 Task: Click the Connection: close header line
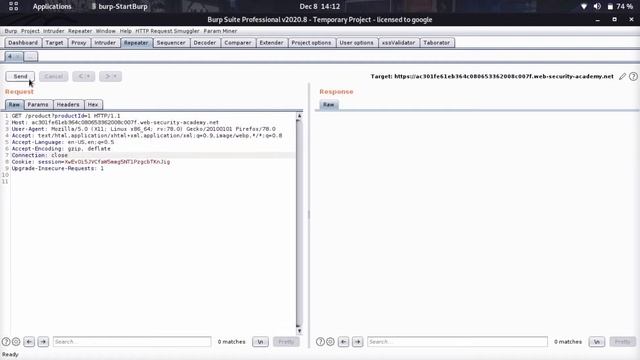[40, 156]
